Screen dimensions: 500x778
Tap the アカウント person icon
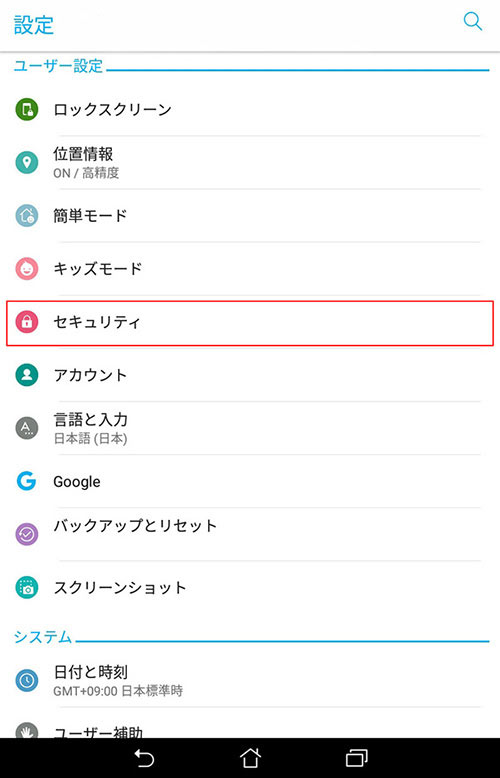pos(27,375)
